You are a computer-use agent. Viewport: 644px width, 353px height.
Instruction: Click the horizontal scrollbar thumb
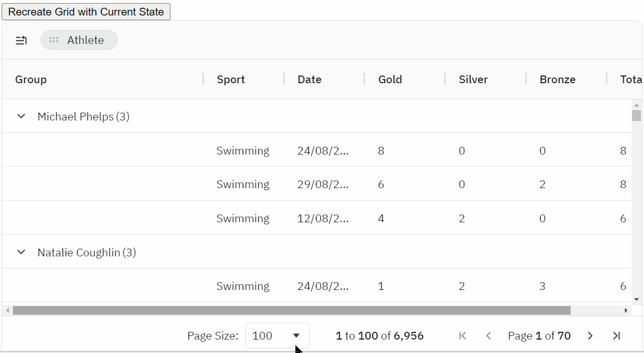pyautogui.click(x=291, y=311)
